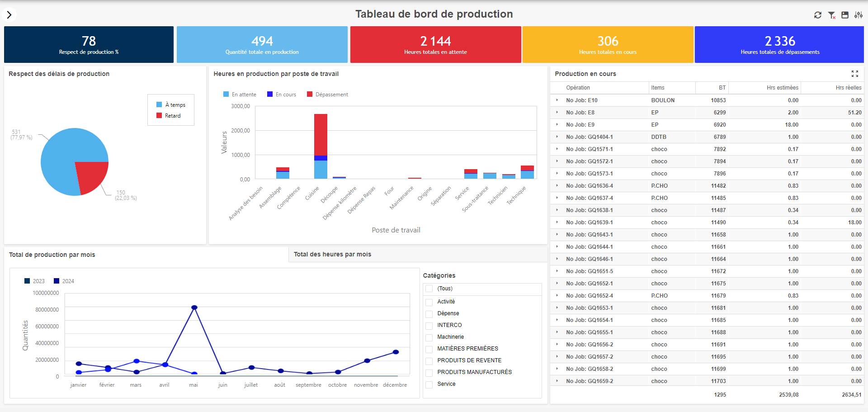The width and height of the screenshot is (868, 412).
Task: Click the Assemblage bar in chart
Action: [x=283, y=173]
